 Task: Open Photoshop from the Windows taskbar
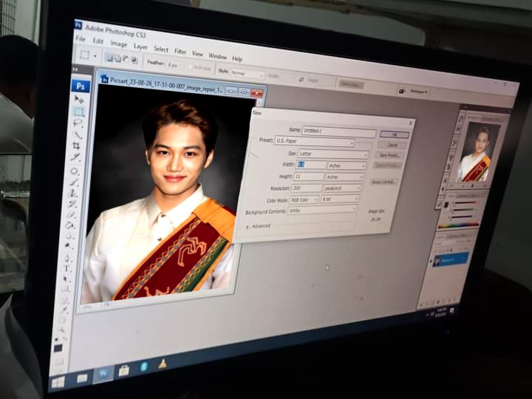click(103, 373)
